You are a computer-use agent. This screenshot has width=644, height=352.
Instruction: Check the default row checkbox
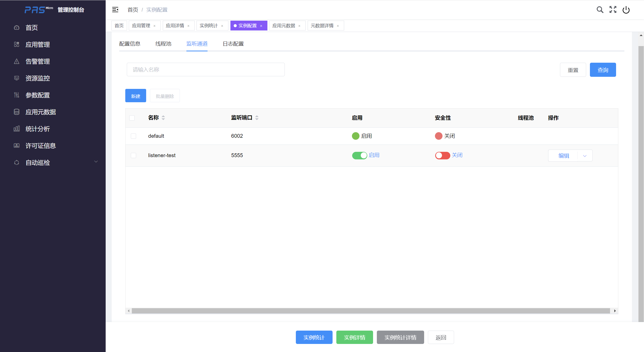click(133, 136)
